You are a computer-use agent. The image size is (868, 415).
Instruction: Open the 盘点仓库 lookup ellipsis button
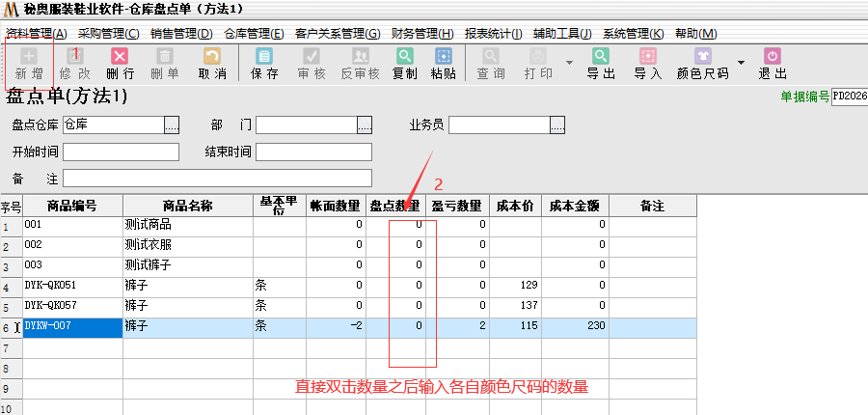click(x=172, y=125)
